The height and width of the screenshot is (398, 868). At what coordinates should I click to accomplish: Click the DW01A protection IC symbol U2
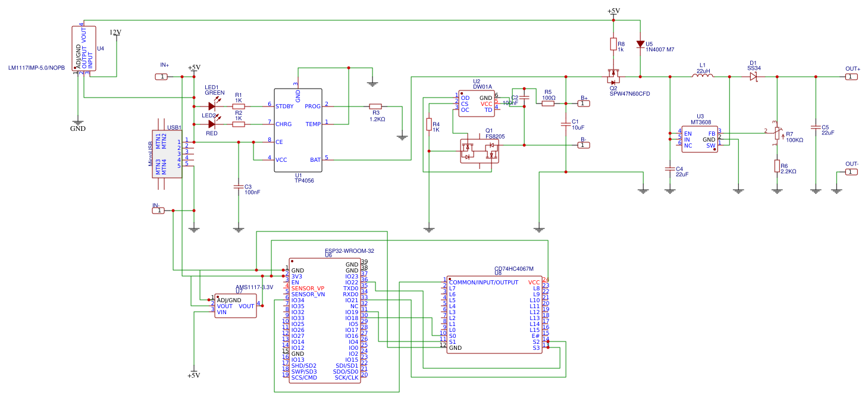coord(476,104)
